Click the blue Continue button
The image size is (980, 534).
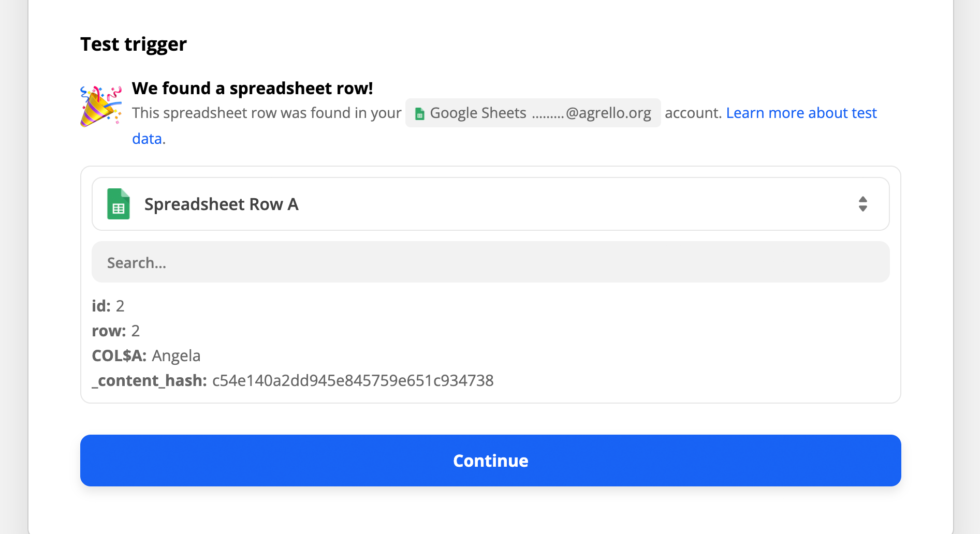click(x=490, y=461)
